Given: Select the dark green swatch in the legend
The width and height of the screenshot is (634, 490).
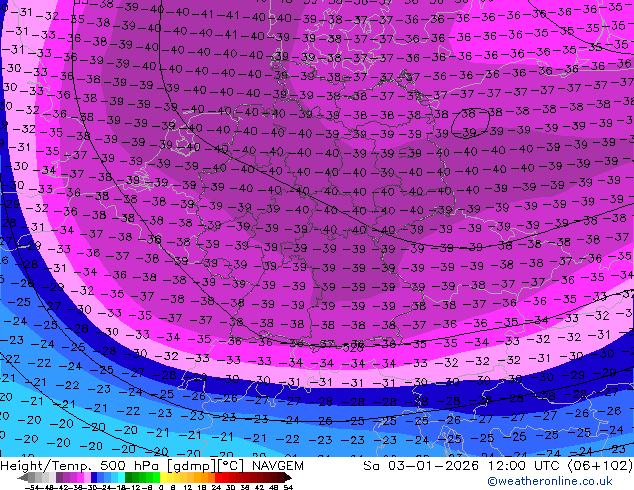Looking at the screenshot, I should point(129,478).
